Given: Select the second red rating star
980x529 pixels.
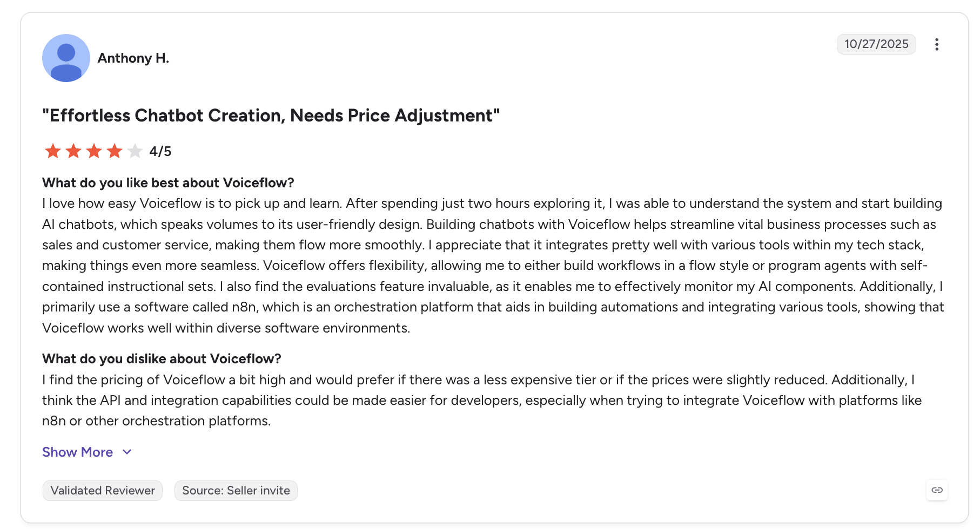Looking at the screenshot, I should tap(73, 151).
